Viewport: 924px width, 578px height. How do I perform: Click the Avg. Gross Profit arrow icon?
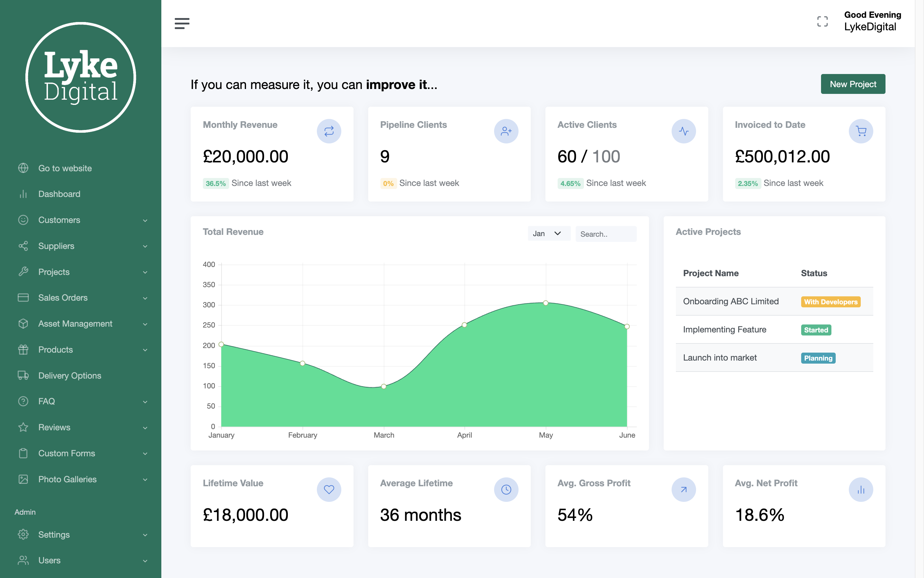point(684,489)
